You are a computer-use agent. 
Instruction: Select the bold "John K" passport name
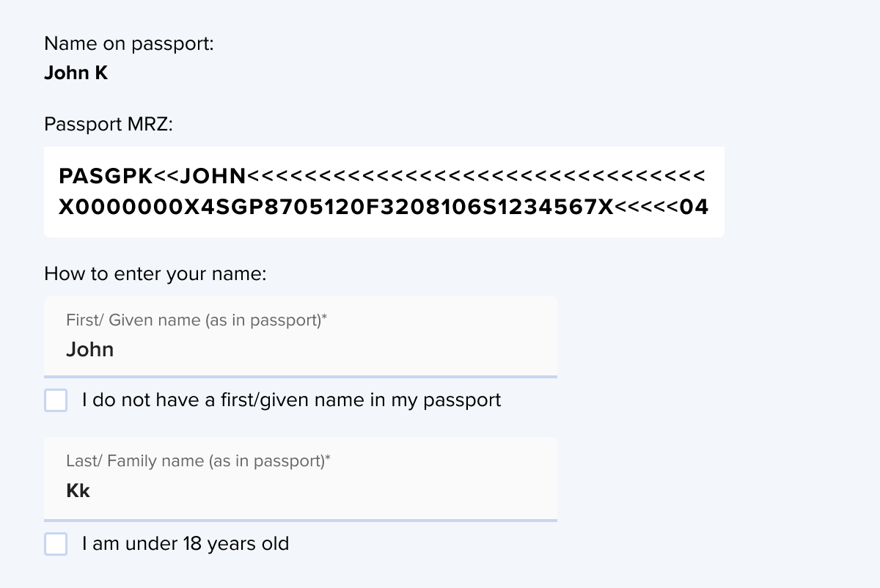coord(76,73)
